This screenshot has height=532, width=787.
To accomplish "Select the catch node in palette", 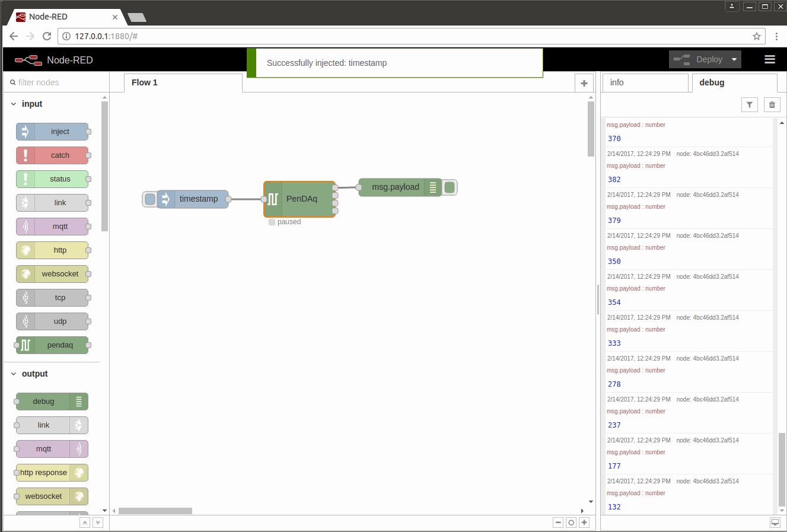I will click(x=52, y=155).
